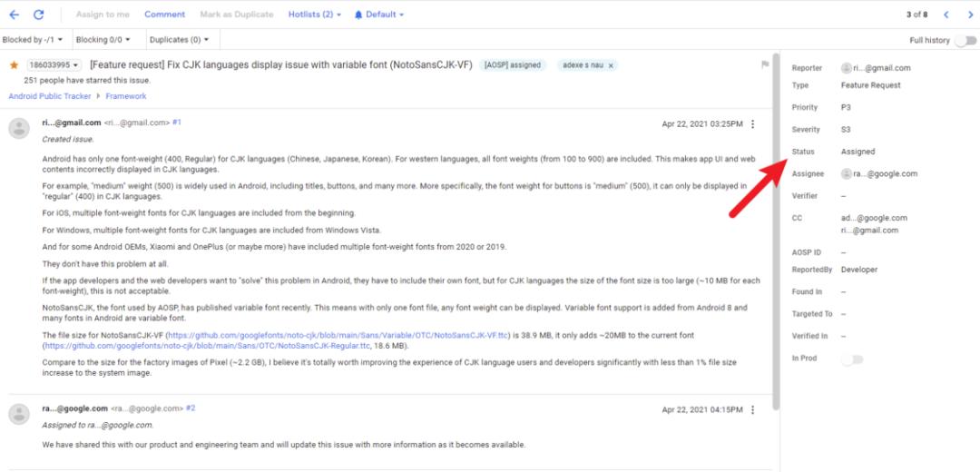Unstar the issue via star icon
The height and width of the screenshot is (472, 980).
click(14, 65)
